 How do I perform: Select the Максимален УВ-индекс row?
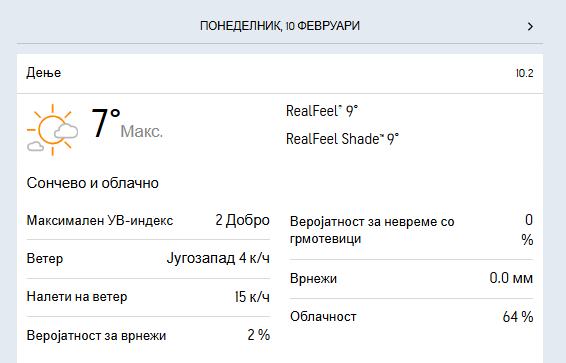pos(148,220)
